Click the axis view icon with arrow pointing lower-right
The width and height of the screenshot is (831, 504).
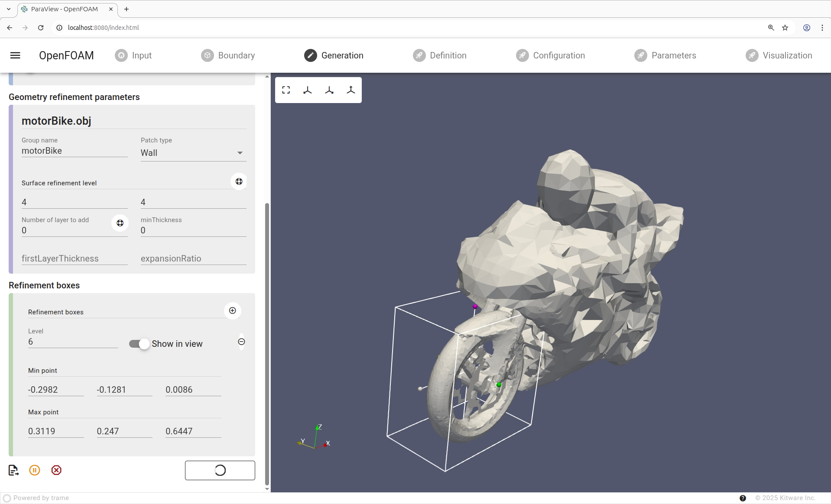[329, 90]
